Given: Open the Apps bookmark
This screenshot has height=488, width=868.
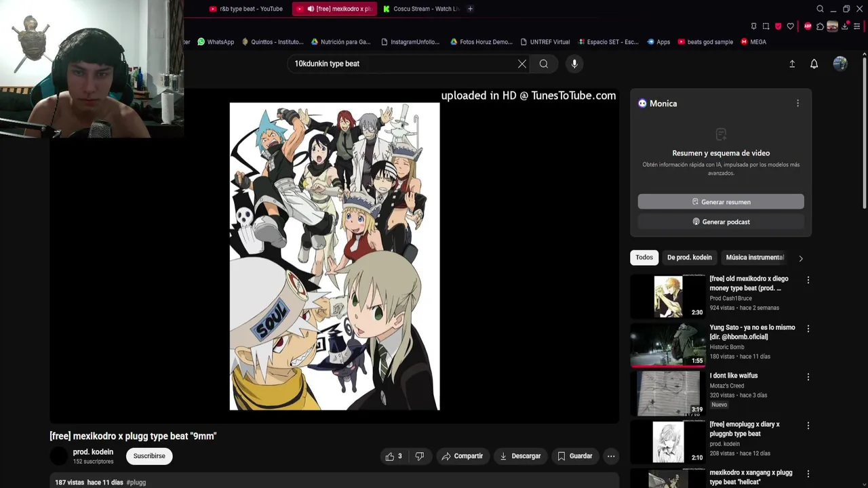Looking at the screenshot, I should point(658,42).
